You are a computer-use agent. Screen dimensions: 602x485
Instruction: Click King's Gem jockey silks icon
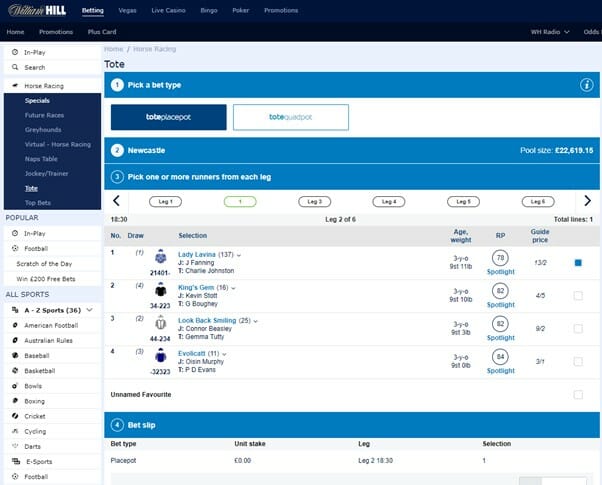pos(160,290)
